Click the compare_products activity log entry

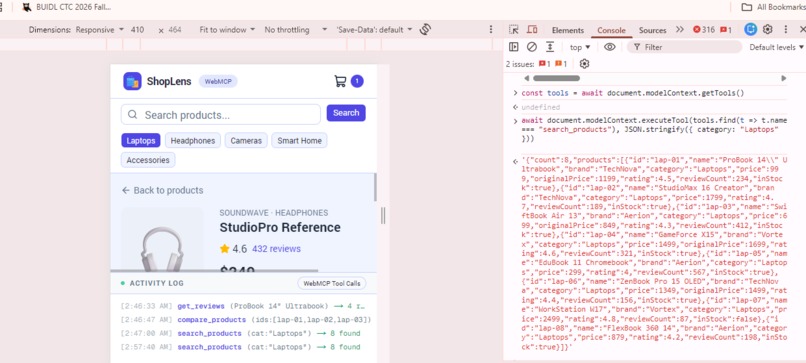tap(246, 320)
